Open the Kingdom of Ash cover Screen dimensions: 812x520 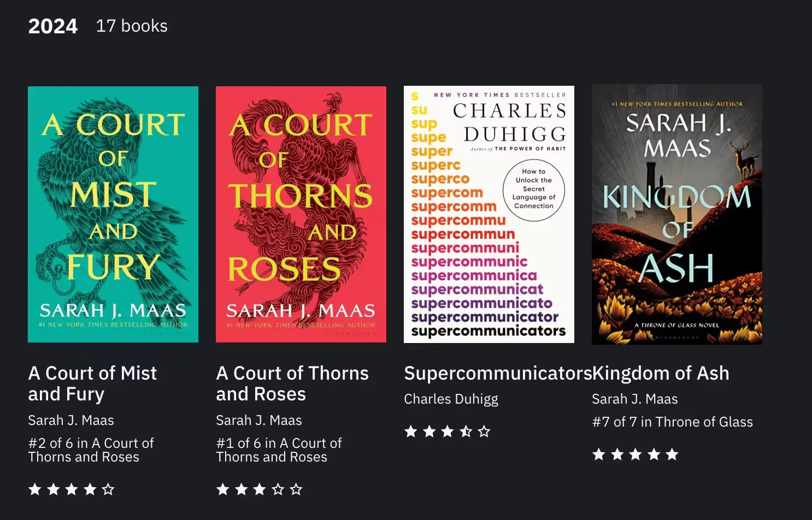[x=676, y=214]
